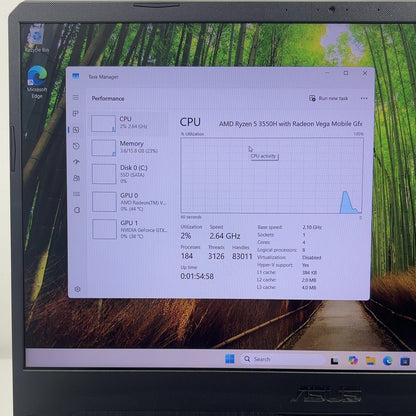This screenshot has height=416, width=416.
Task: Click the GPU 0 mini graph thumbnail
Action: click(x=104, y=201)
